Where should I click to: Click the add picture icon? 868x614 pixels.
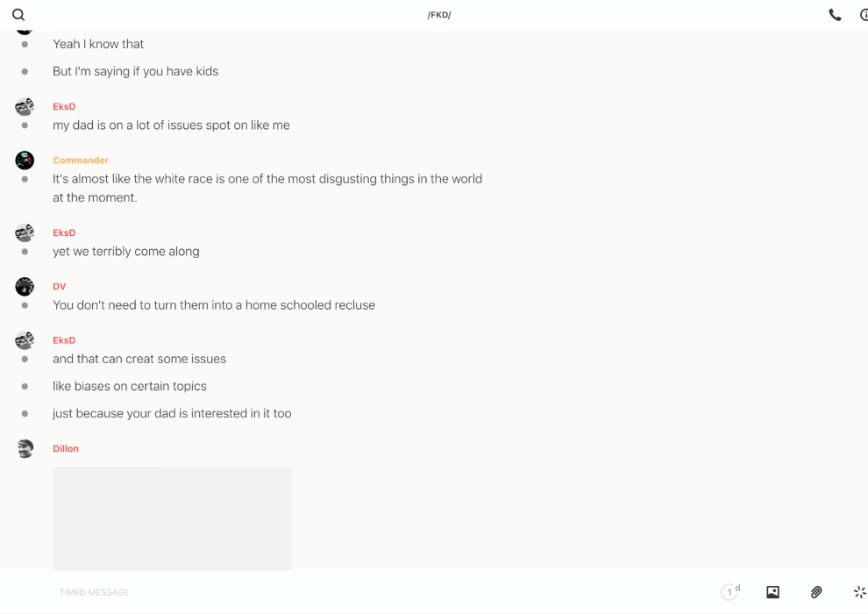[x=772, y=592]
